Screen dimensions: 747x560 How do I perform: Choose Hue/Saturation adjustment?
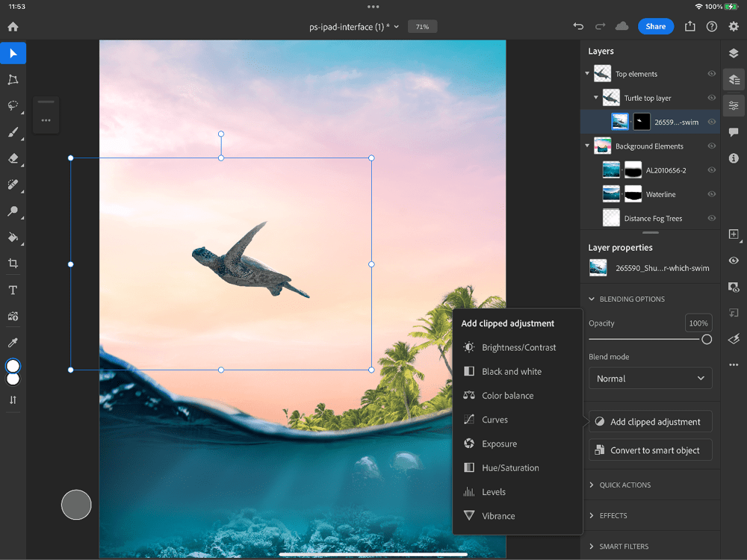click(518, 467)
